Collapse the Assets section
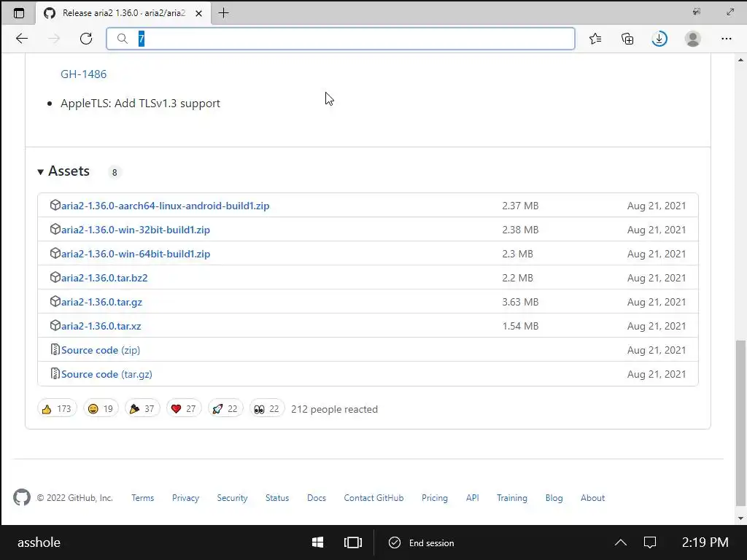This screenshot has height=560, width=747. 63,171
